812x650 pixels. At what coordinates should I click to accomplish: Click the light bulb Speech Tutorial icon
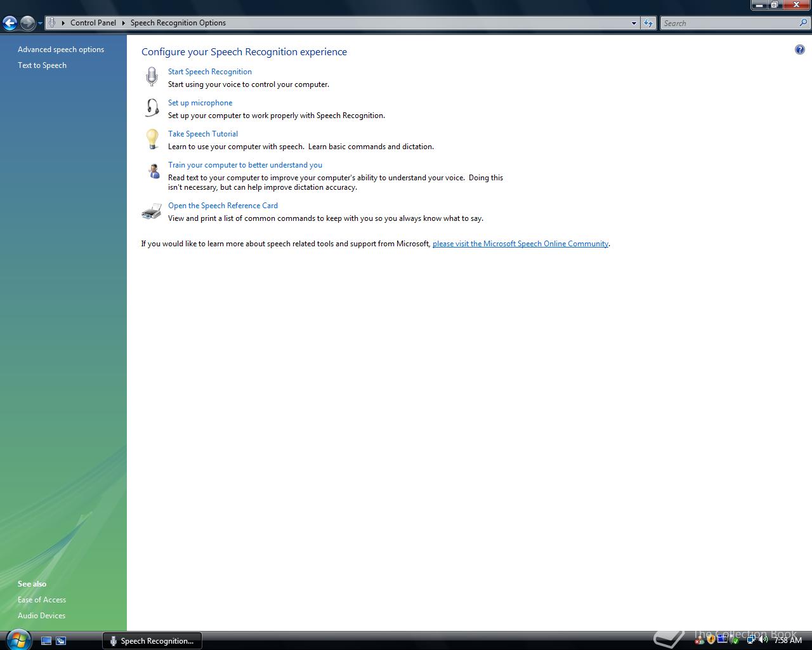[152, 139]
